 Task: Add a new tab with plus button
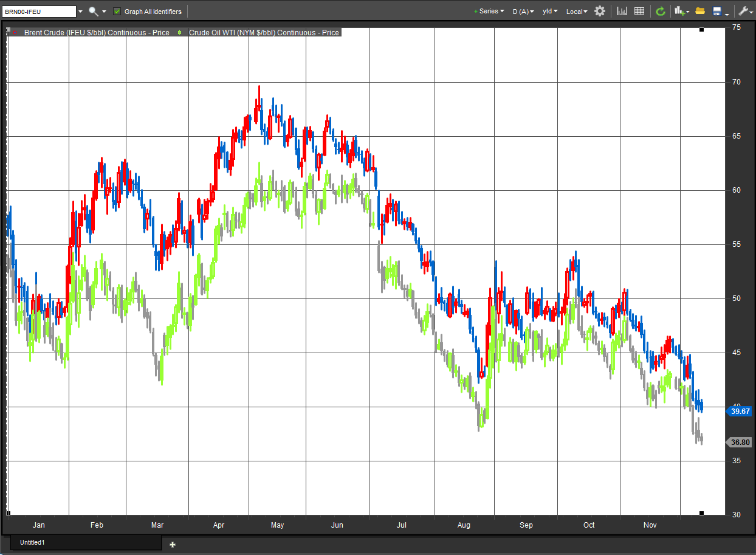172,544
